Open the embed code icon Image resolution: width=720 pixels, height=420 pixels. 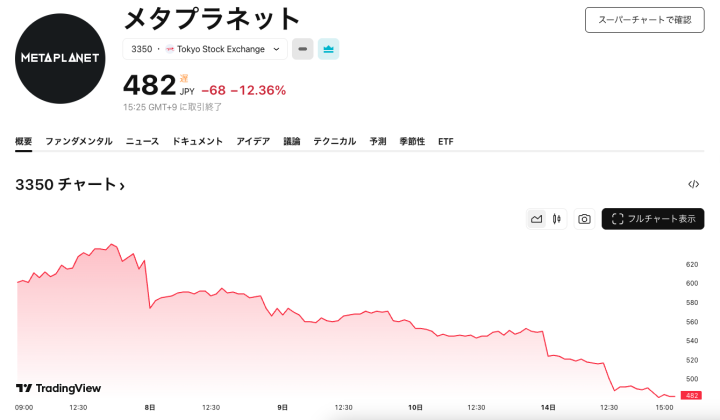click(x=693, y=184)
